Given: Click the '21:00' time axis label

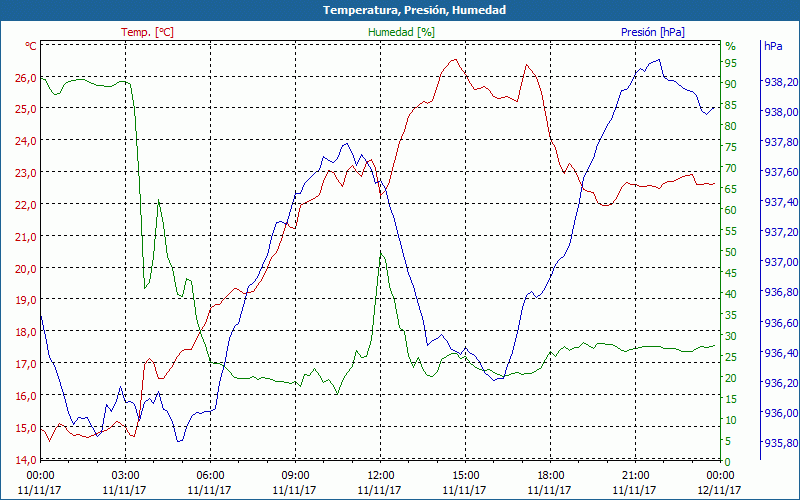Looking at the screenshot, I should click(635, 476).
